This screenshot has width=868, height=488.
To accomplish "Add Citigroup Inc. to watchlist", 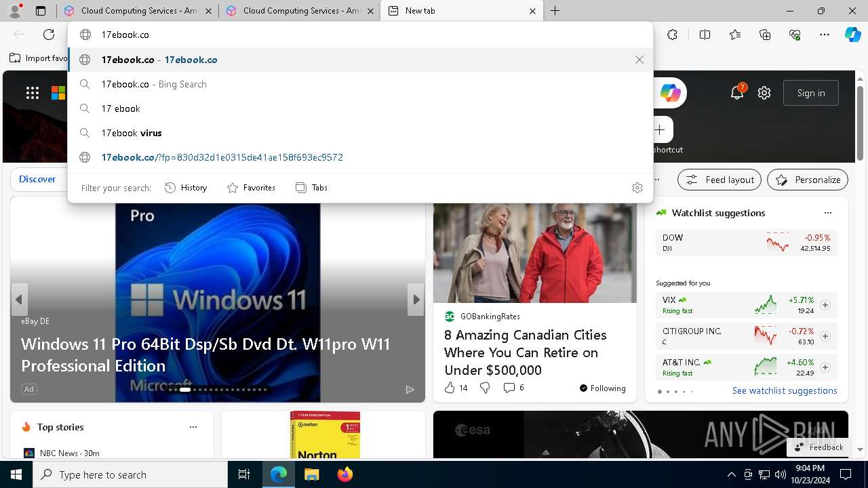I will point(825,336).
